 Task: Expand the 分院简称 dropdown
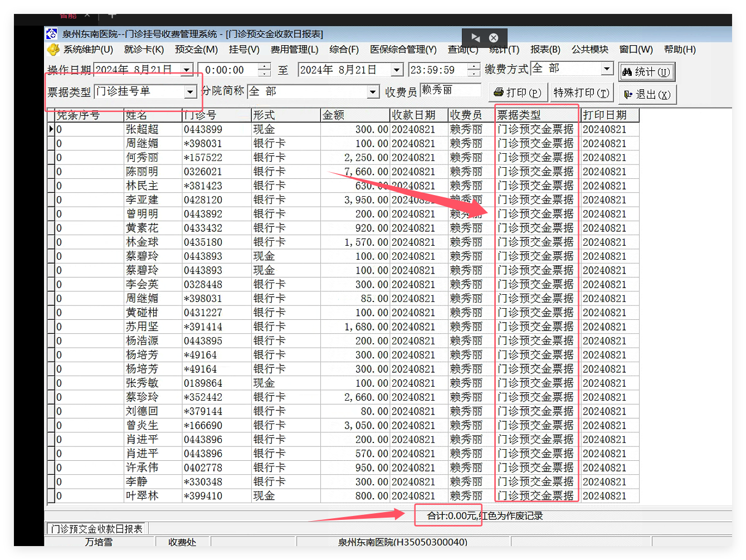click(x=373, y=91)
